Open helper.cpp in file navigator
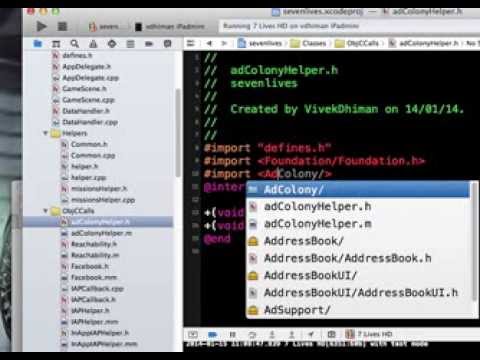This screenshot has height=360, width=480. pyautogui.click(x=89, y=178)
